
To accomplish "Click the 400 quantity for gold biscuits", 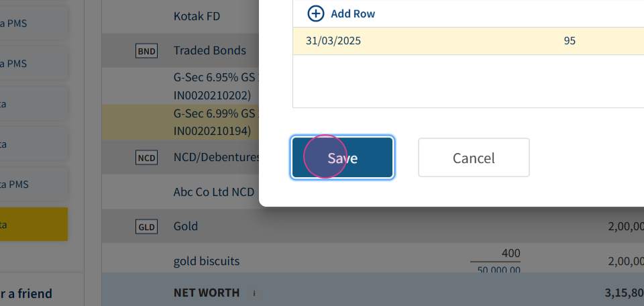I will (x=511, y=253).
